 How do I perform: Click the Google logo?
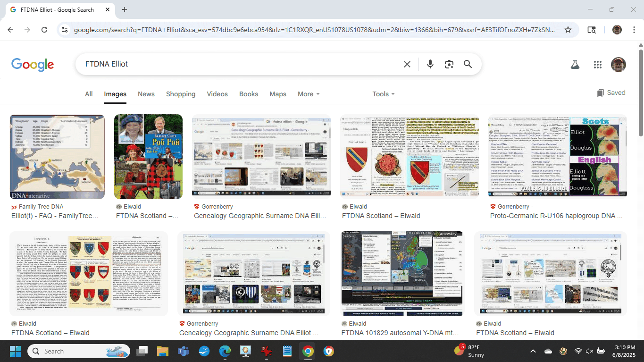tap(33, 65)
